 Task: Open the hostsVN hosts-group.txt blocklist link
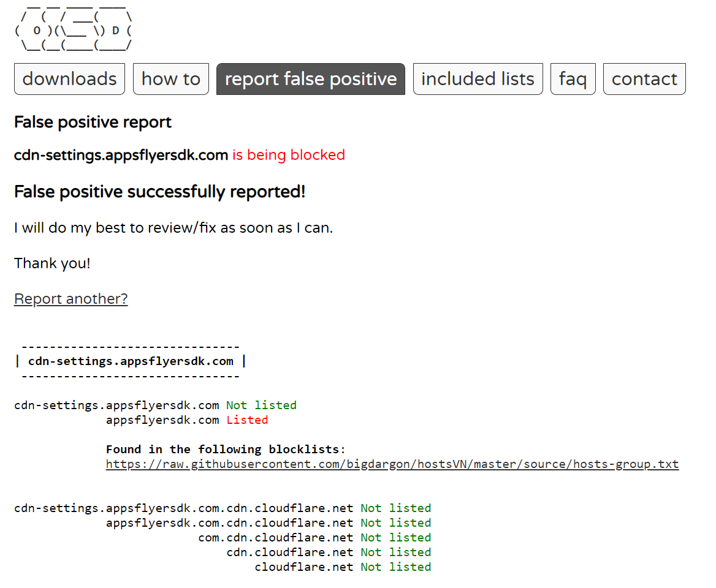coord(392,464)
